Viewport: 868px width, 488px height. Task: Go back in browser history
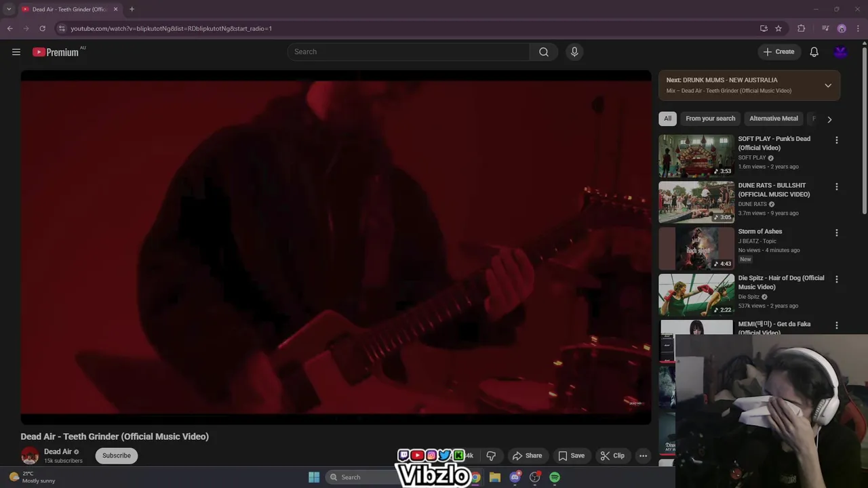[9, 28]
